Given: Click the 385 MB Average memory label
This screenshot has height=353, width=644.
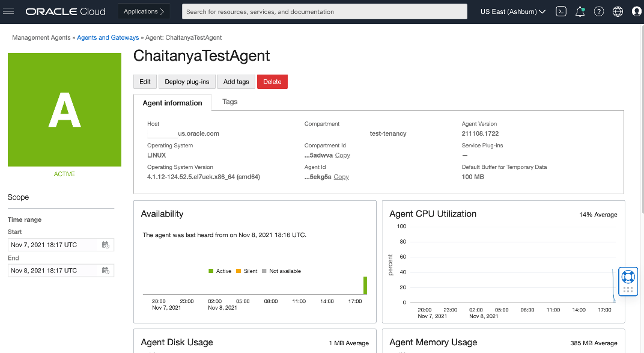Looking at the screenshot, I should [594, 343].
